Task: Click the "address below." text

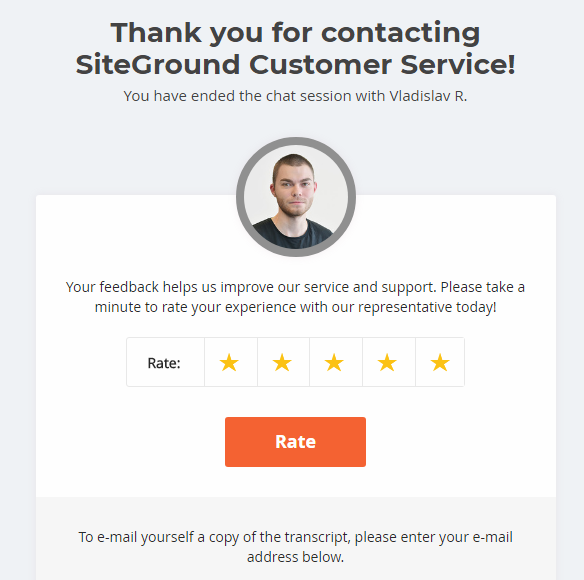Action: 295,557
